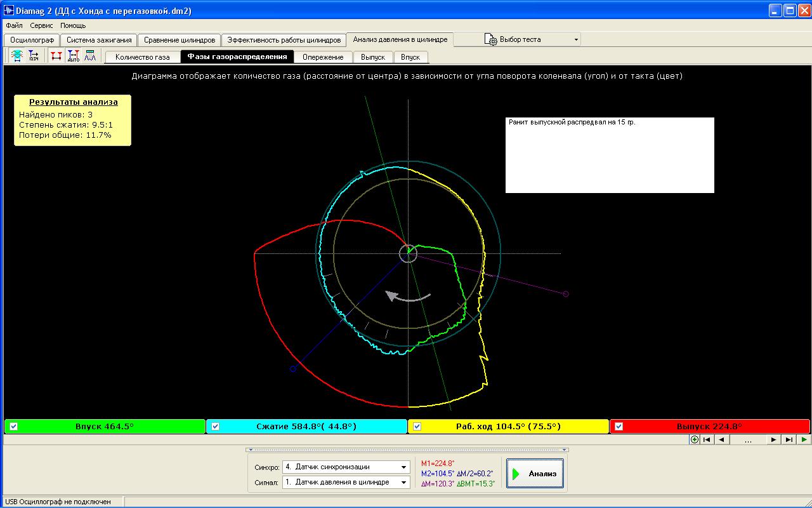Click the Степень сжатия: 9.5:1 line
This screenshot has height=508, width=812.
66,124
